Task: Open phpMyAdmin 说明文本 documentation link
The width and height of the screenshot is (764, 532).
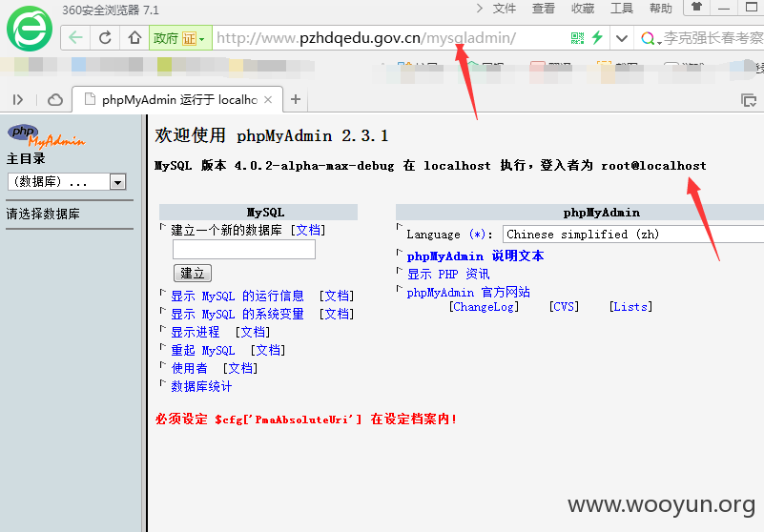Action: pyautogui.click(x=475, y=256)
